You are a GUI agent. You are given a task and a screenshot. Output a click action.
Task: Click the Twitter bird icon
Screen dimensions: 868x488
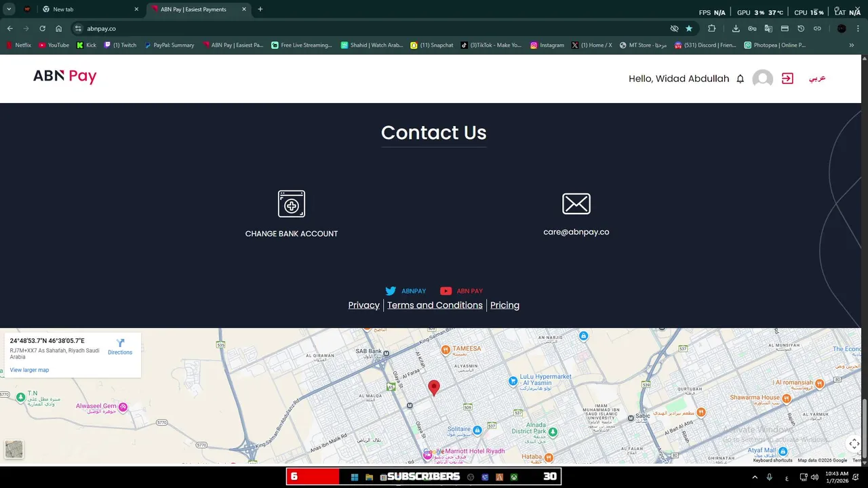click(391, 291)
